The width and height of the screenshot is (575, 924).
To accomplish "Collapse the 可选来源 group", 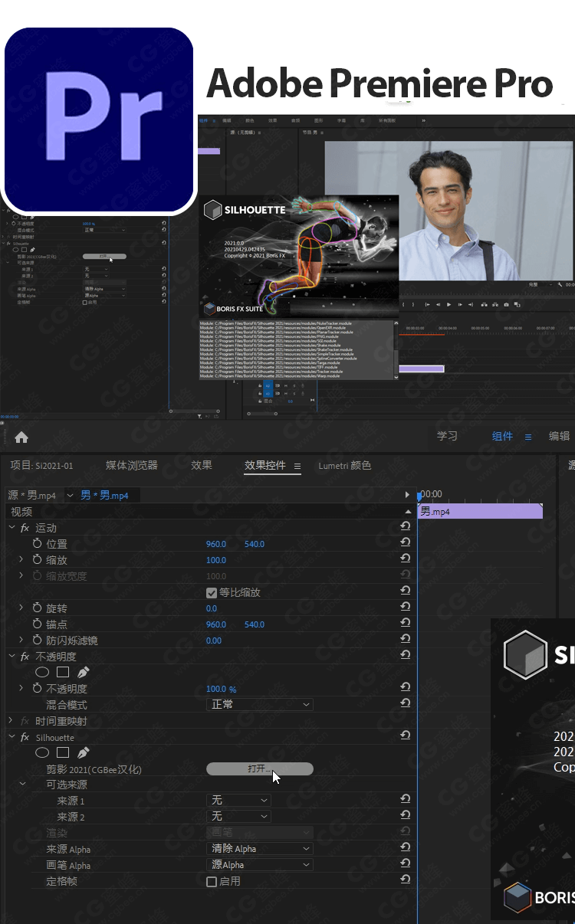I will (x=22, y=785).
